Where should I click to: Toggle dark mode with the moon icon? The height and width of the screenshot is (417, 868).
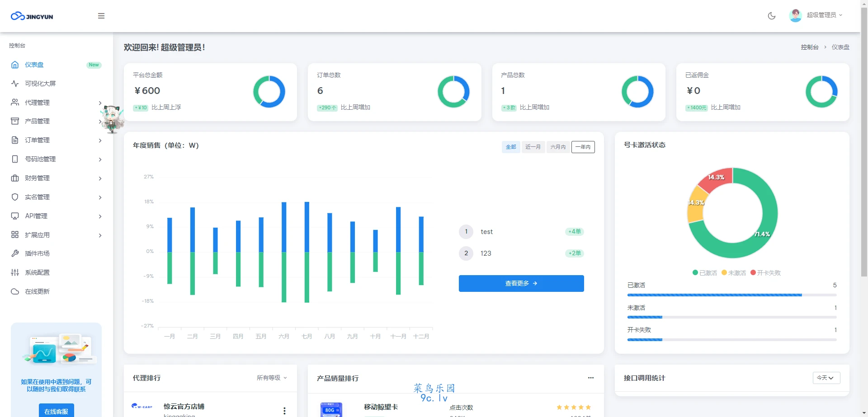click(x=772, y=16)
